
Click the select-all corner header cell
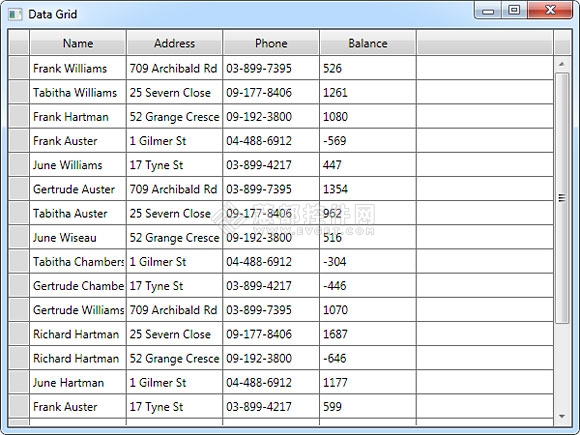(x=19, y=43)
